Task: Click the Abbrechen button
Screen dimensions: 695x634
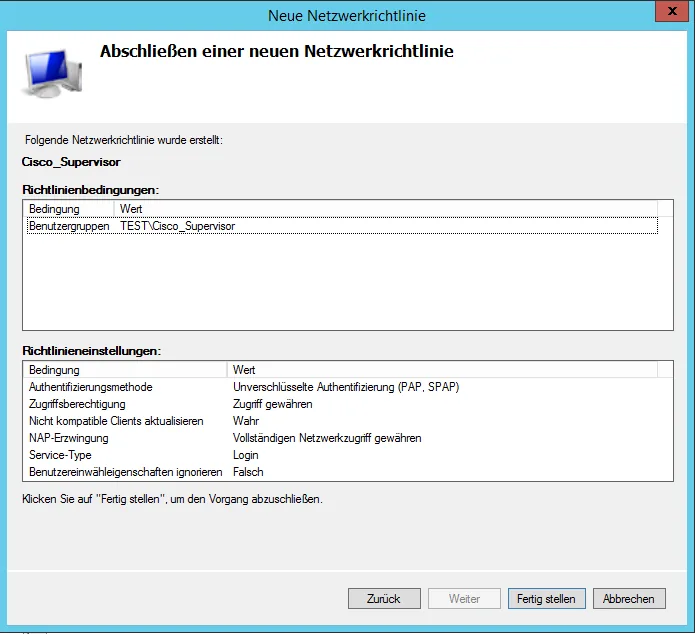Action: coord(629,599)
